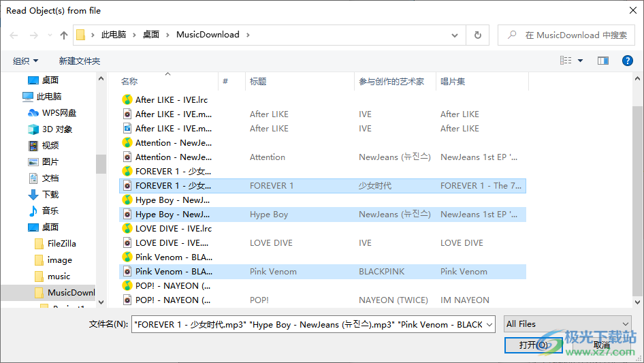
Task: Open the view options dropdown arrow
Action: coord(580,61)
